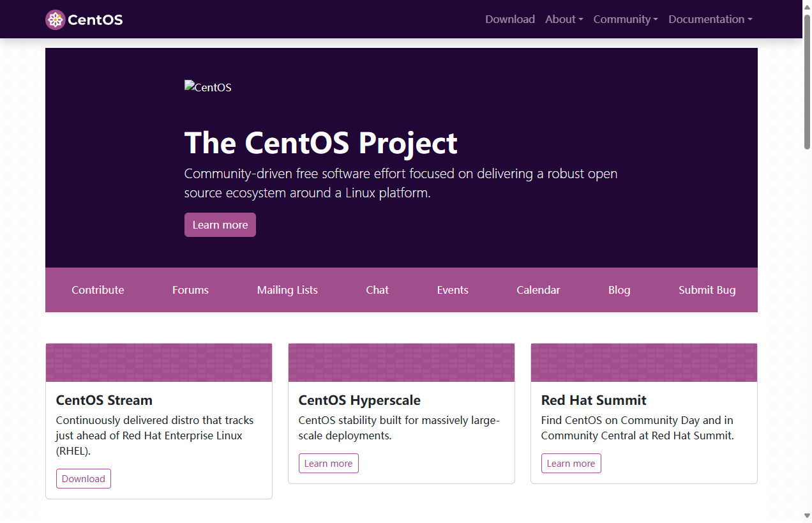
Task: Click the Learn more hero button
Action: [x=220, y=224]
